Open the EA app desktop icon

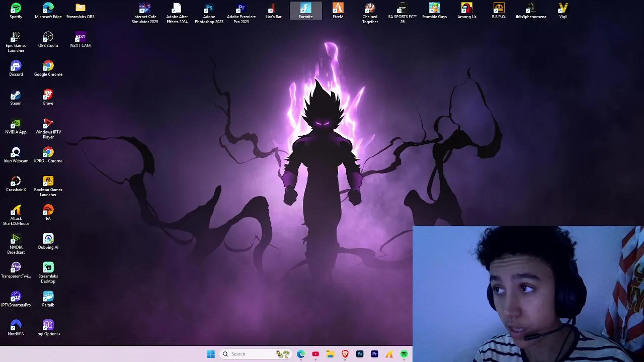48,213
